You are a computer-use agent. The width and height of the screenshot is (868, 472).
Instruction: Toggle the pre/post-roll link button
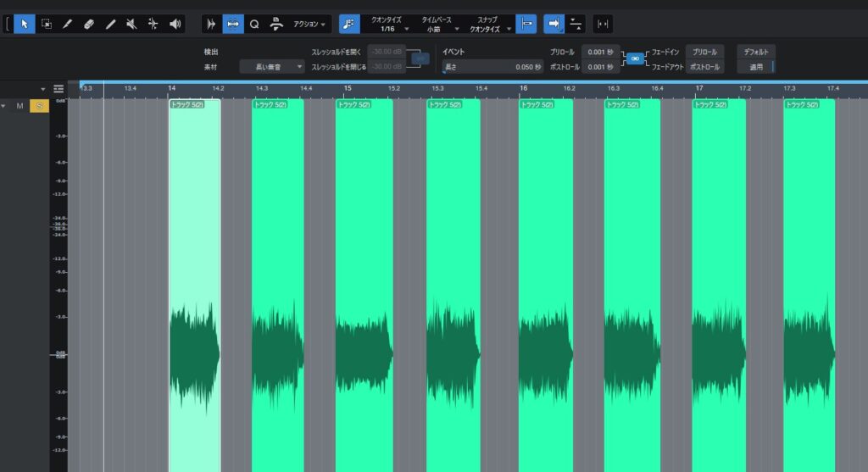[633, 58]
